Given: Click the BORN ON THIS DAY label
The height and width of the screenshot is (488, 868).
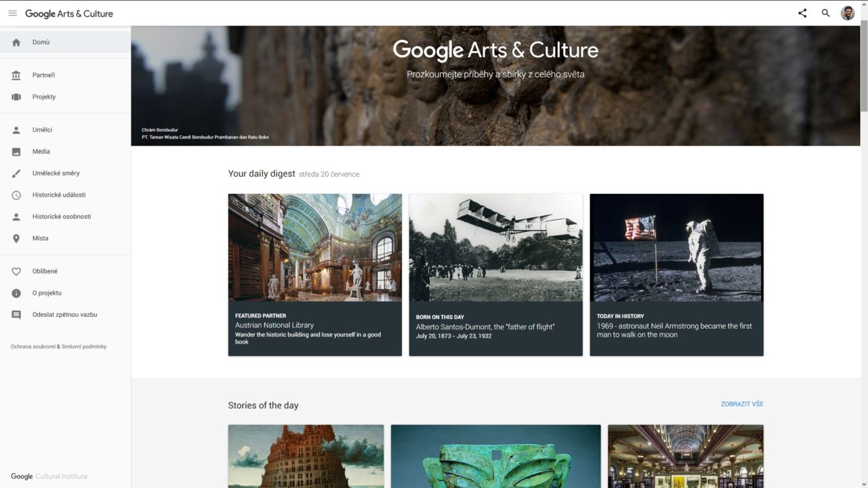Looking at the screenshot, I should click(x=440, y=317).
